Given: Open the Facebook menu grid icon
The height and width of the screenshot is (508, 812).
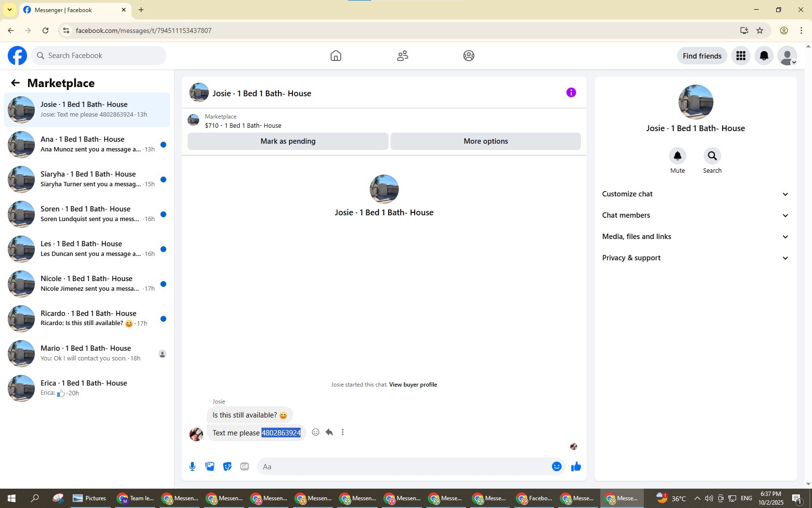Looking at the screenshot, I should tap(741, 56).
